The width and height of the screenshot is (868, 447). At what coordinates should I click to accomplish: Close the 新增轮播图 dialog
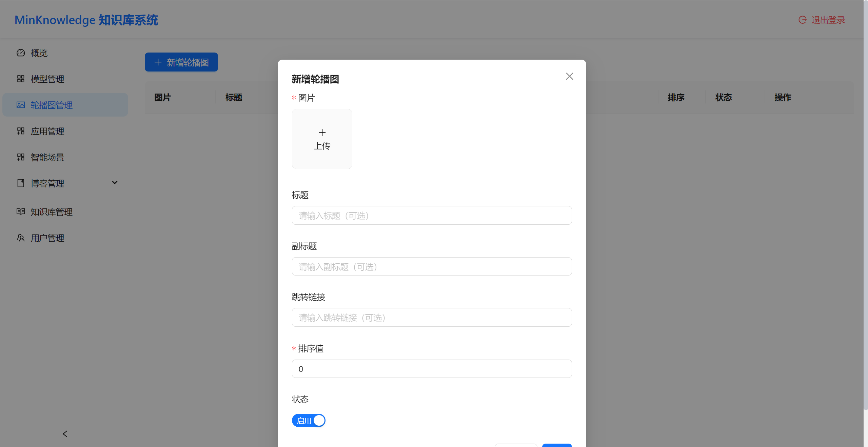click(x=569, y=76)
